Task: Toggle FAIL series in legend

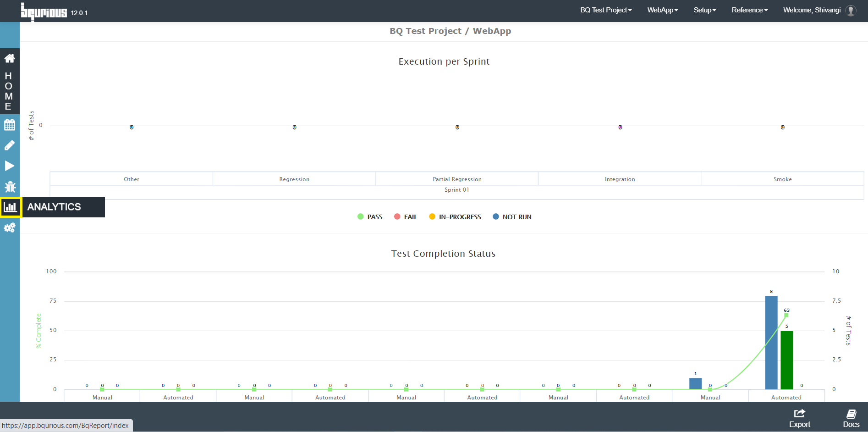Action: [x=406, y=217]
